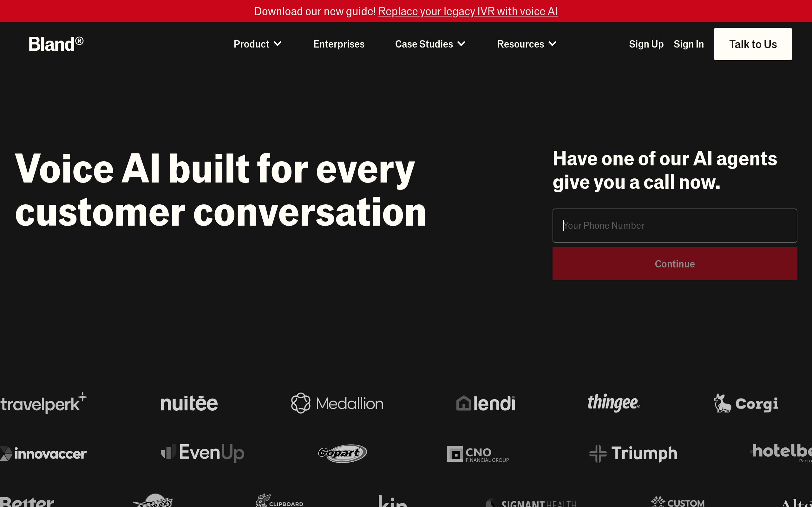Image resolution: width=812 pixels, height=507 pixels.
Task: Click the CNO Financial Group logo
Action: click(478, 454)
